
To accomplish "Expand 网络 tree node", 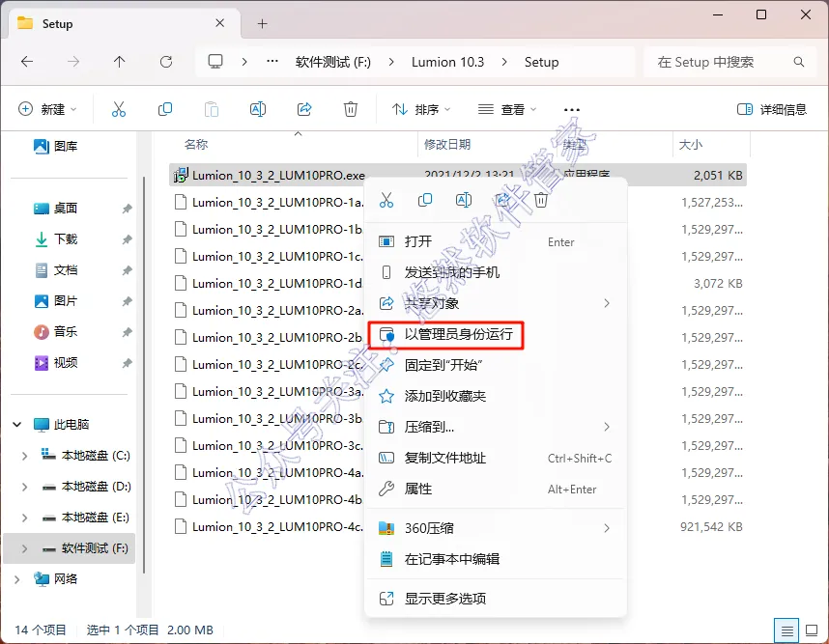I will tap(17, 579).
